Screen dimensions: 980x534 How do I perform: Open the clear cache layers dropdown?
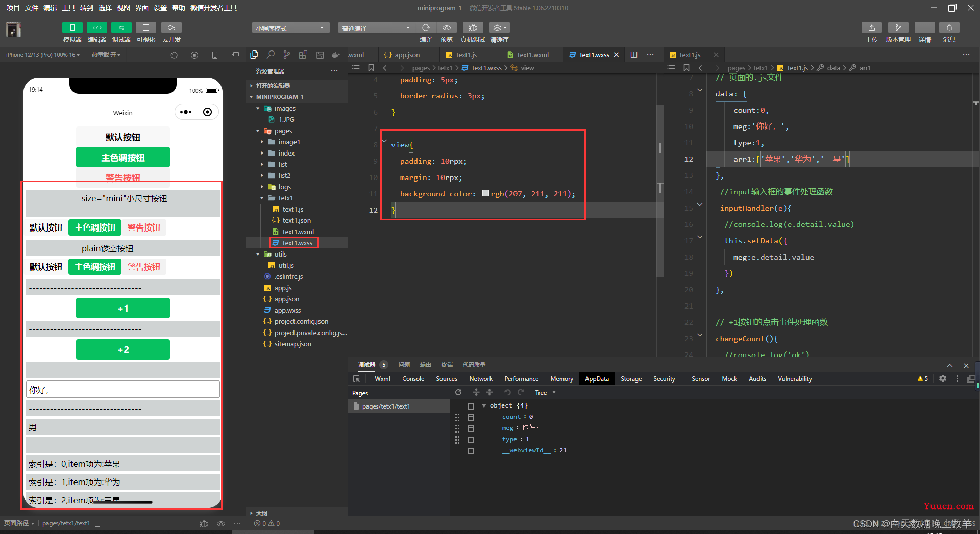click(x=500, y=28)
